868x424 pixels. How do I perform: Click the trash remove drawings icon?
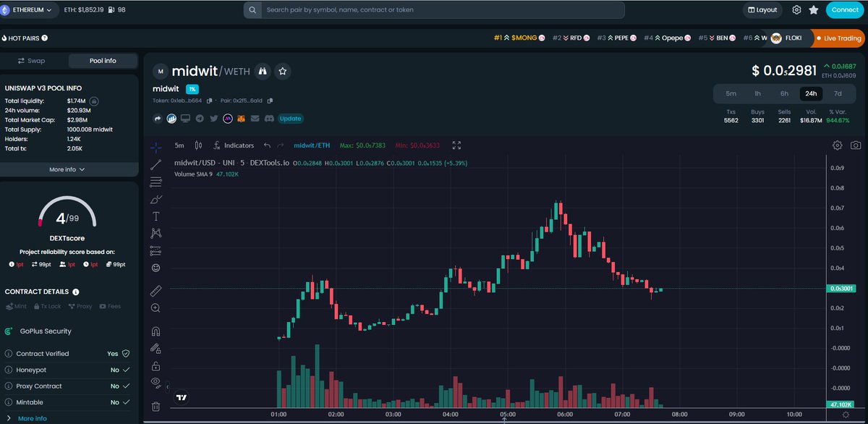(156, 406)
